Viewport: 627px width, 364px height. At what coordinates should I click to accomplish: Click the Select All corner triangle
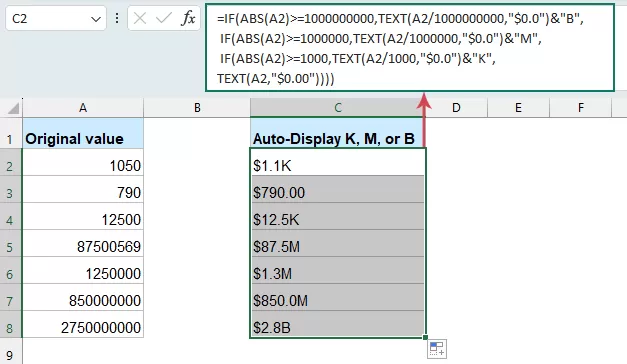pyautogui.click(x=13, y=108)
